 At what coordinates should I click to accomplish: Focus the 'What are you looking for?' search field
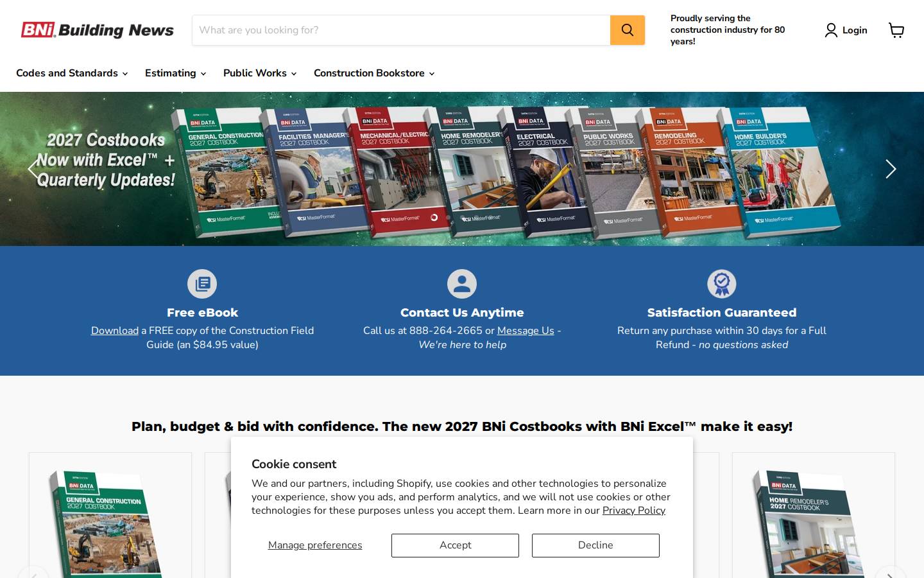pyautogui.click(x=401, y=30)
